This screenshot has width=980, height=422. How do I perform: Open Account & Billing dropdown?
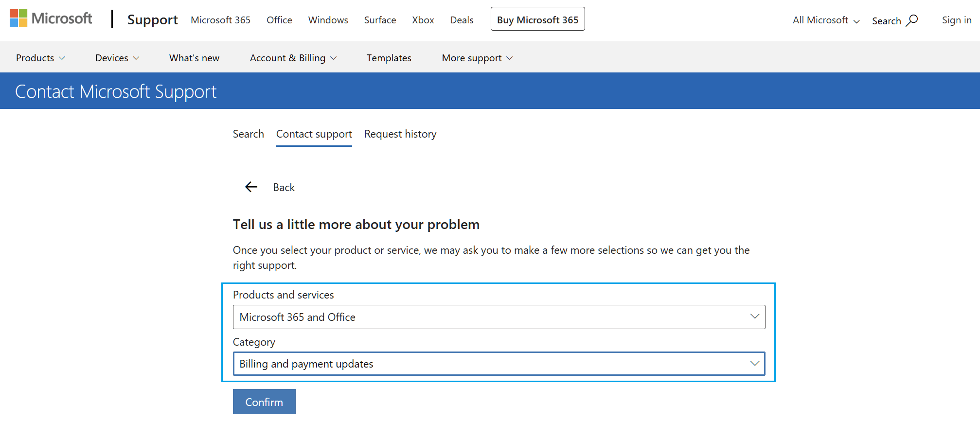click(x=293, y=58)
